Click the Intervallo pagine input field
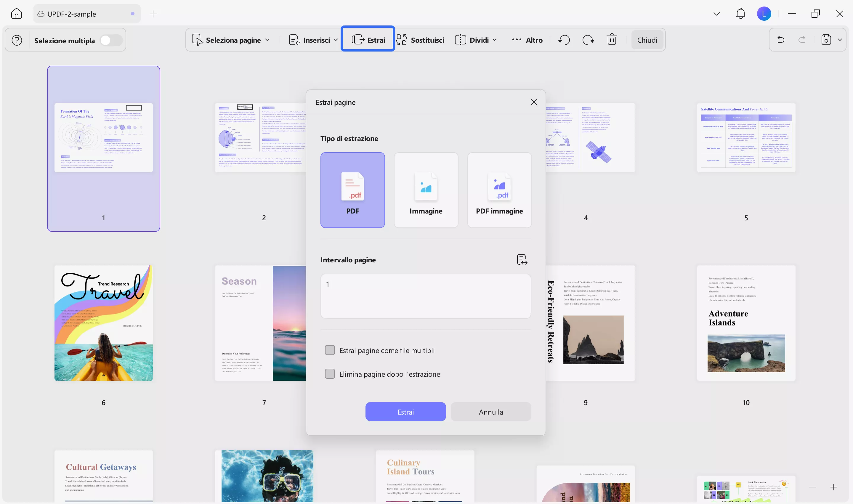This screenshot has width=853, height=504. (x=425, y=296)
